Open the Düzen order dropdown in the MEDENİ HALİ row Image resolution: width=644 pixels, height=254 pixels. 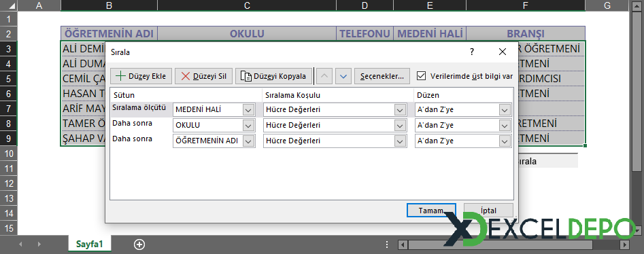click(x=505, y=110)
